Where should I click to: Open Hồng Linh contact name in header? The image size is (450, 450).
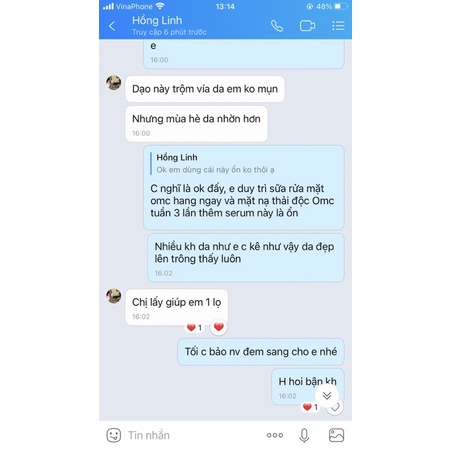click(x=157, y=20)
